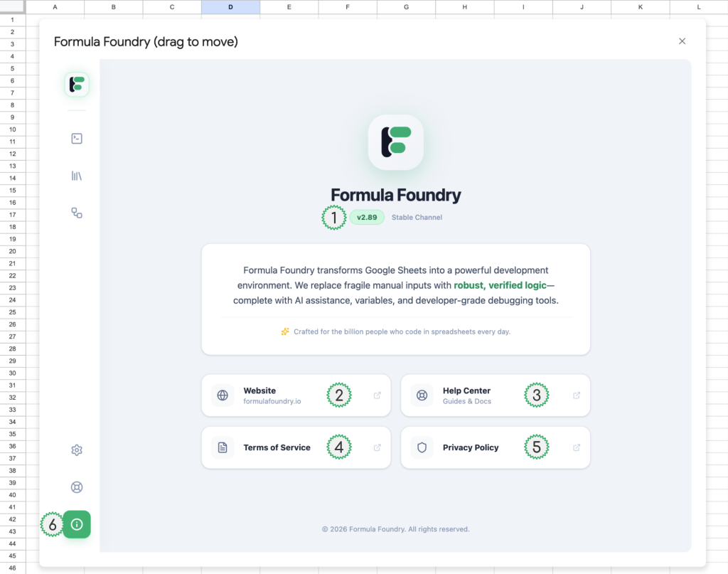Screen dimensions: 728x574
Task: Open the lifebuoy support sidebar icon
Action: click(x=77, y=487)
